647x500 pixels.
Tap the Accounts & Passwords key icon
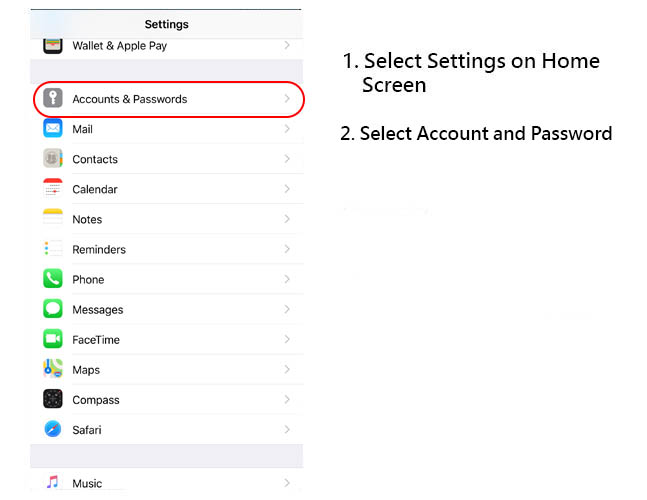[x=53, y=98]
